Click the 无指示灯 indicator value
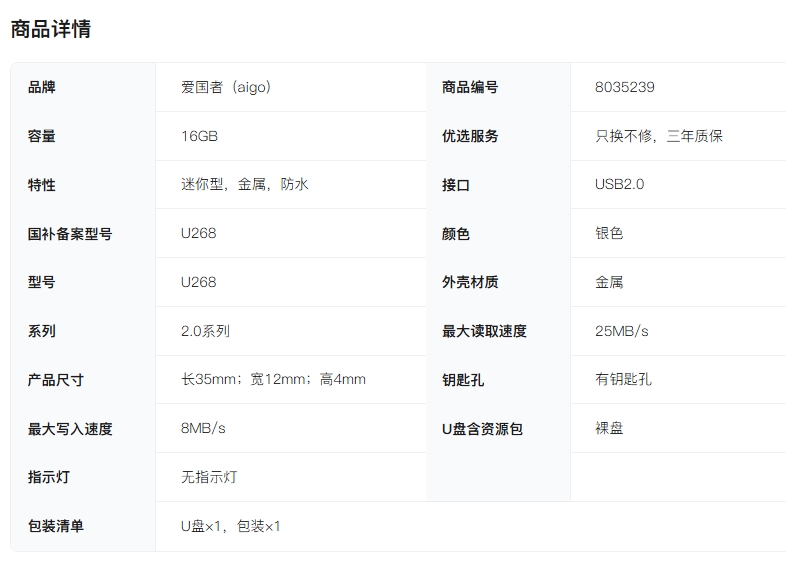This screenshot has height=562, width=786. (x=209, y=477)
